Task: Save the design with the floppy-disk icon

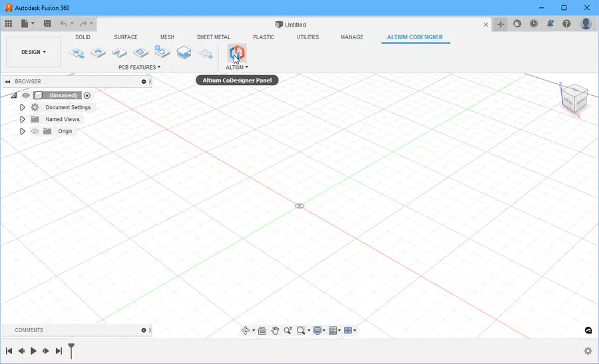Action: pos(47,24)
